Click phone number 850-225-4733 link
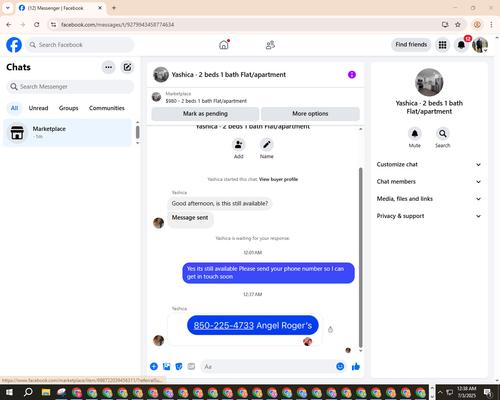 click(224, 325)
